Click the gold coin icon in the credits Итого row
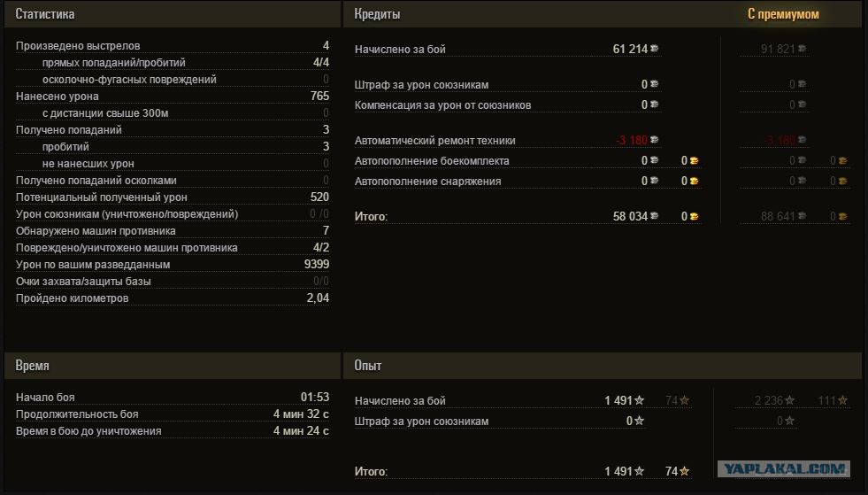 coord(695,216)
